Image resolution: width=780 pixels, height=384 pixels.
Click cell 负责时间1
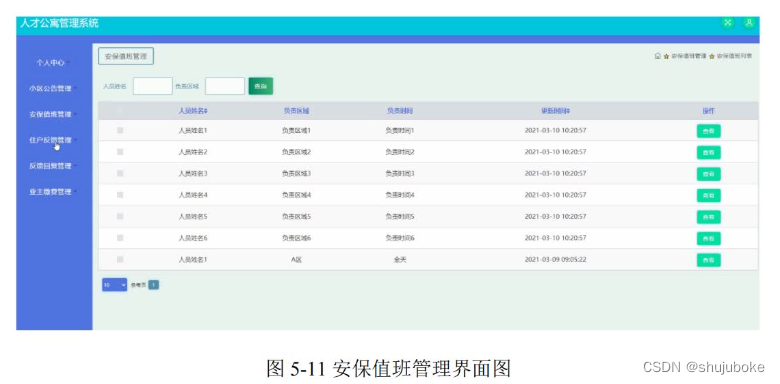click(x=400, y=130)
